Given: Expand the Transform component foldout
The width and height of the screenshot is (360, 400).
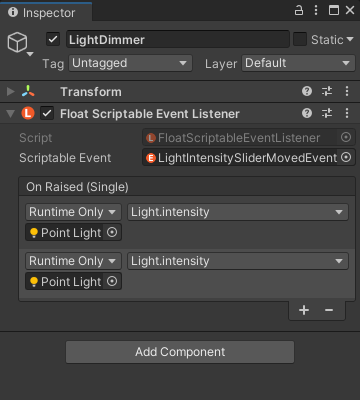Looking at the screenshot, I should pyautogui.click(x=11, y=91).
